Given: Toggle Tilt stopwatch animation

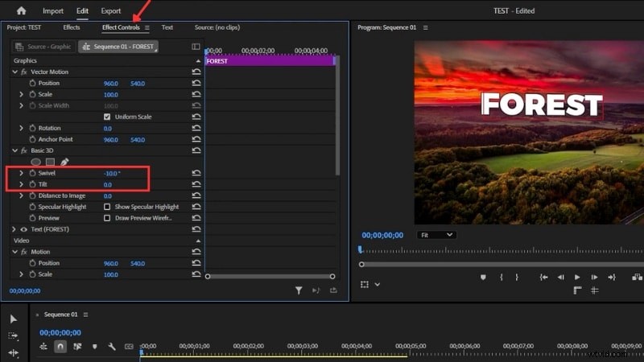Looking at the screenshot, I should point(32,184).
